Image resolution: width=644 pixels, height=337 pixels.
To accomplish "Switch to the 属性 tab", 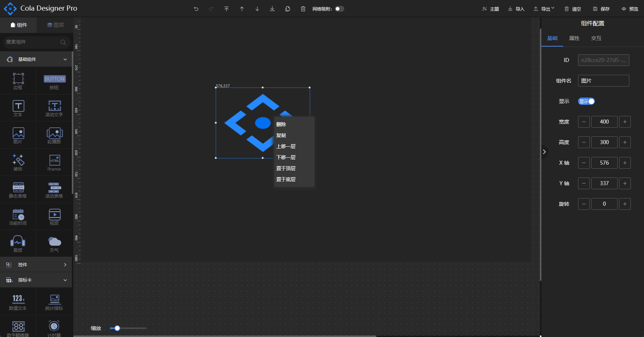I will (574, 38).
